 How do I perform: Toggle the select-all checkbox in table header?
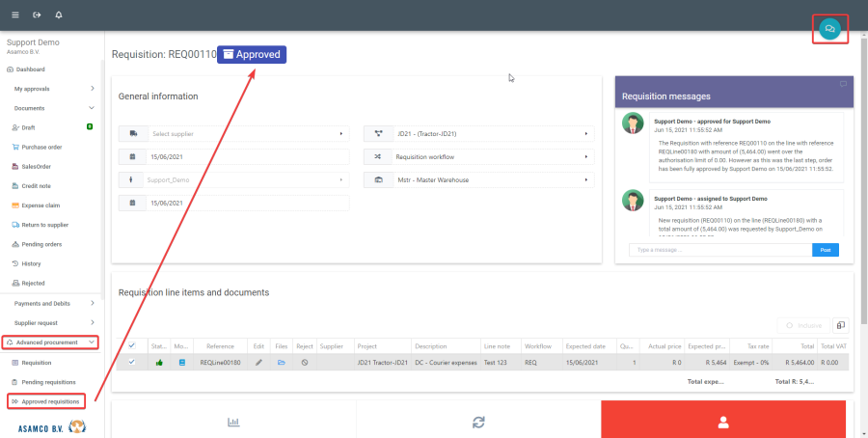[131, 344]
